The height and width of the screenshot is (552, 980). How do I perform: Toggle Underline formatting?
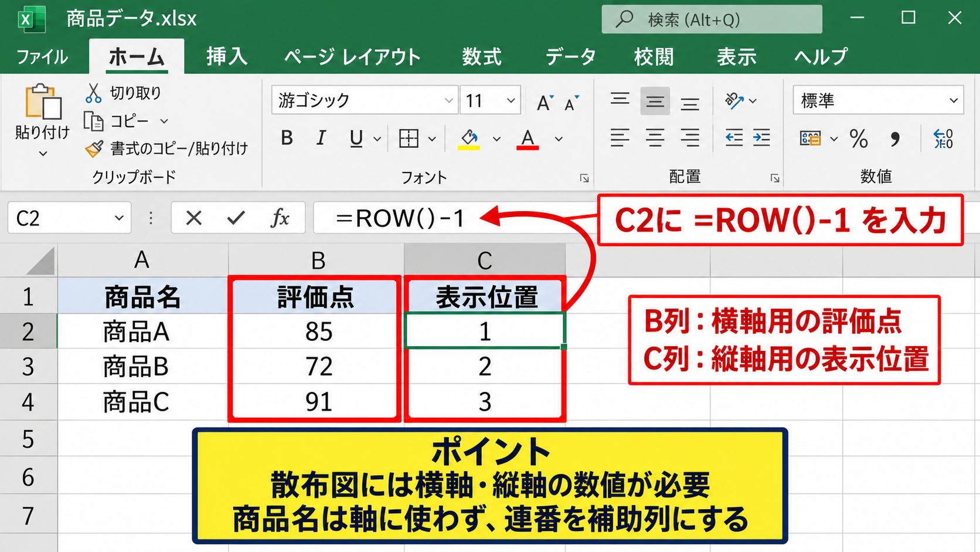[356, 139]
